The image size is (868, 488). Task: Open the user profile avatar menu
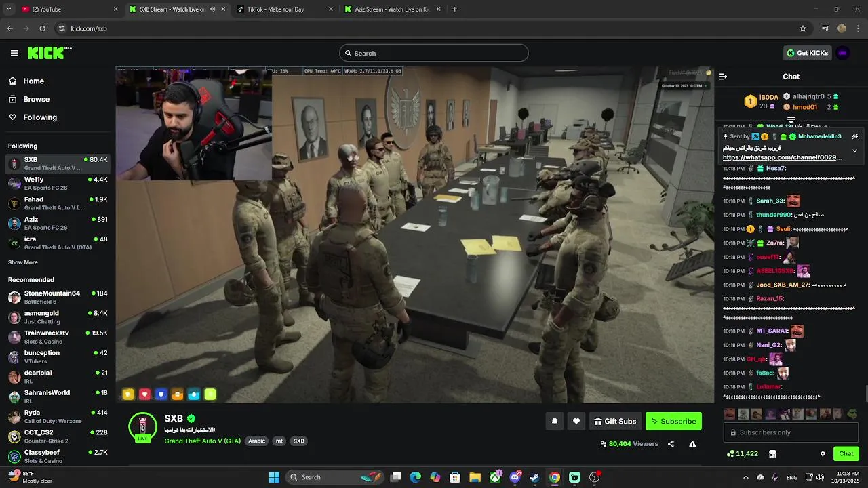click(843, 53)
